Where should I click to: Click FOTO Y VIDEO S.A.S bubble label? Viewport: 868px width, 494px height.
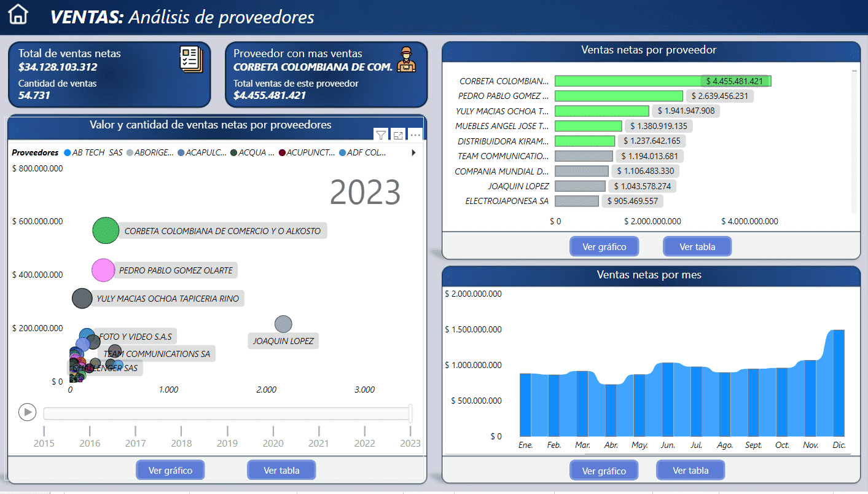coord(135,337)
